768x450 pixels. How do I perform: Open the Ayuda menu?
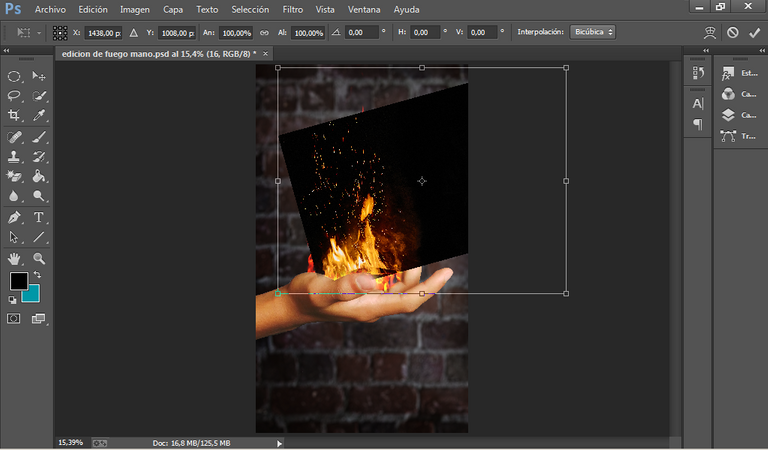point(407,9)
